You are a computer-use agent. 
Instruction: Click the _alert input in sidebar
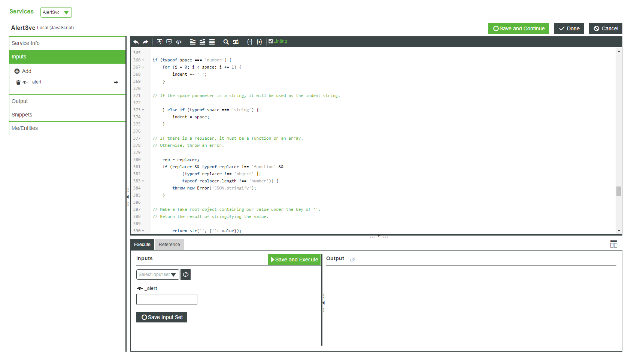[x=36, y=82]
